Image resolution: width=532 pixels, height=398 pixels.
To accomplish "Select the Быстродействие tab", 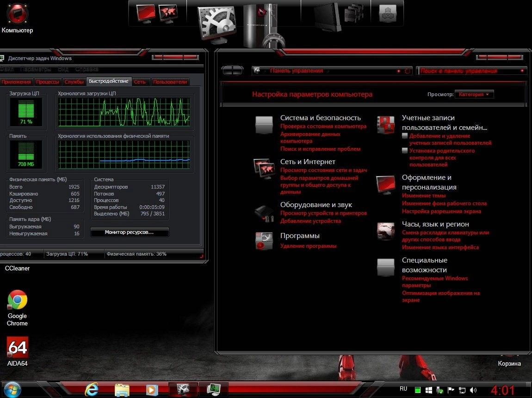I will (x=109, y=81).
